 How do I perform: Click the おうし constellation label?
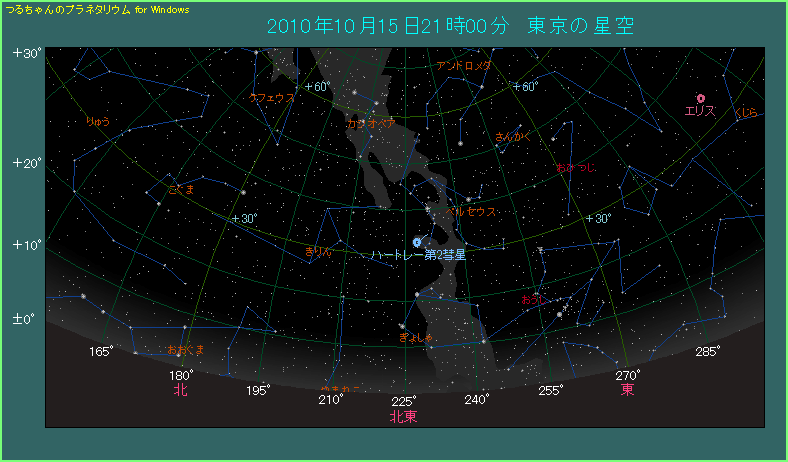[535, 300]
